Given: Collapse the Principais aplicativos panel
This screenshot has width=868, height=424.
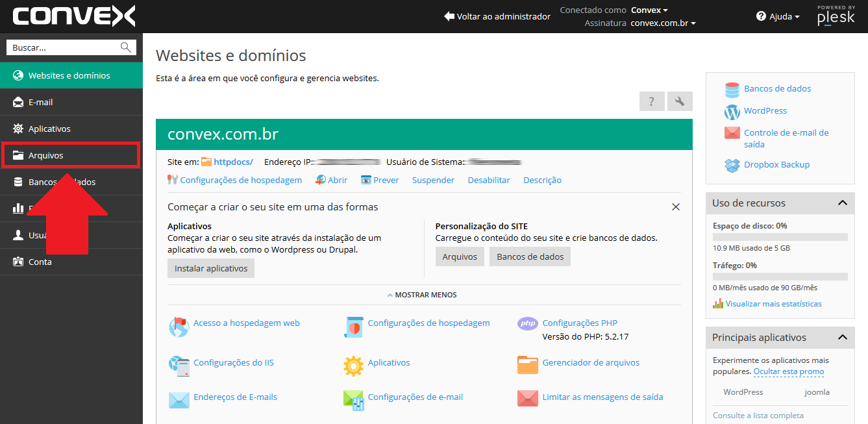Looking at the screenshot, I should tap(842, 337).
